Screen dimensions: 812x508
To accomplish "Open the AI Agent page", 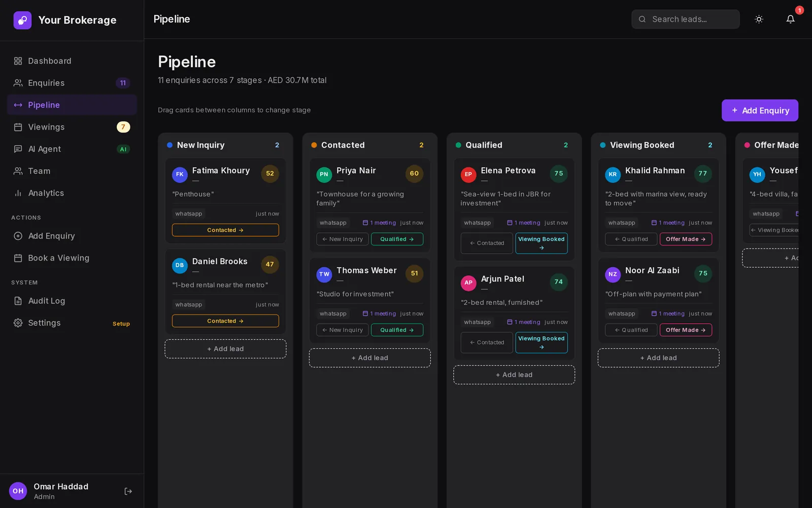I will point(72,149).
